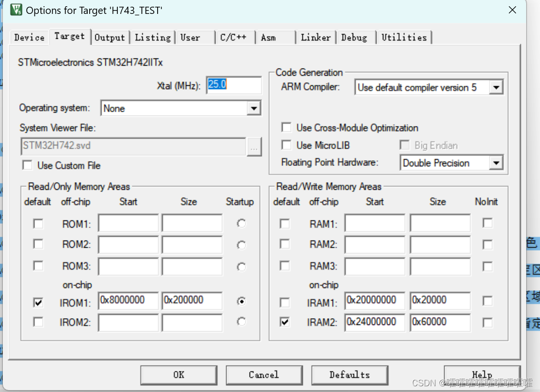Click the ROM1 Size field

click(x=192, y=223)
